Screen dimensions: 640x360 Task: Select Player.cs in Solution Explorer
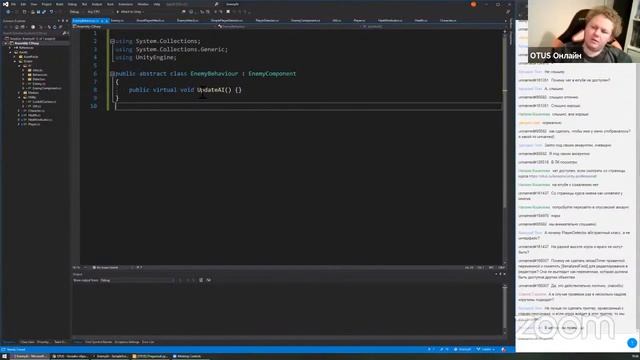(34, 124)
